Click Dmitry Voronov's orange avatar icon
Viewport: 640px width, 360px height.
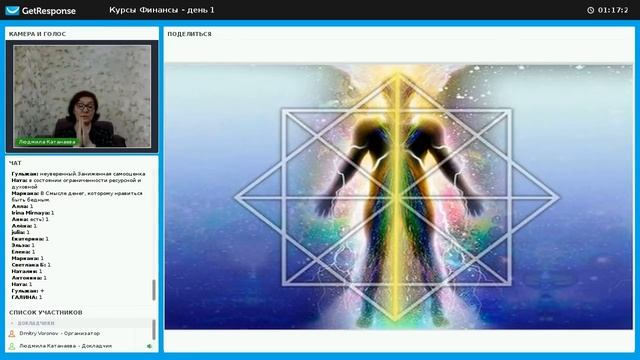point(12,333)
